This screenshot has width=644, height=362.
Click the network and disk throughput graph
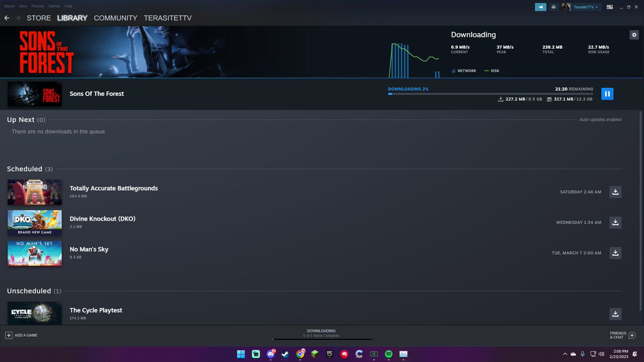pyautogui.click(x=415, y=60)
